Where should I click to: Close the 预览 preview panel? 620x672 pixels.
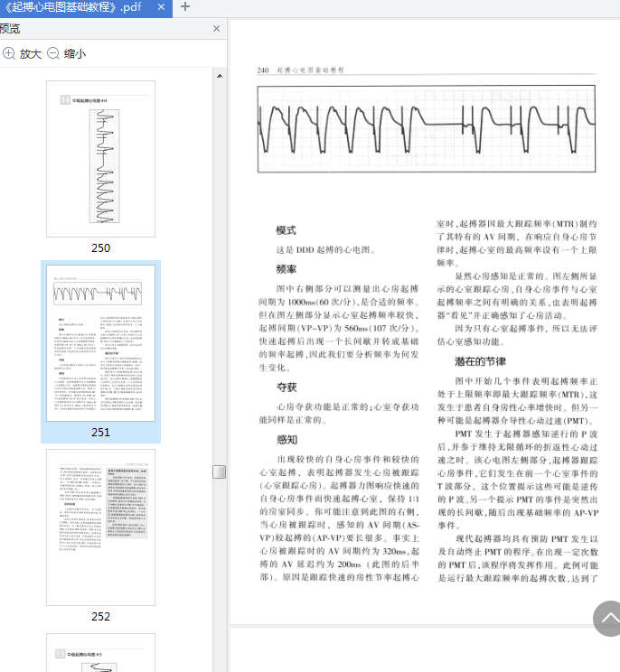(217, 28)
